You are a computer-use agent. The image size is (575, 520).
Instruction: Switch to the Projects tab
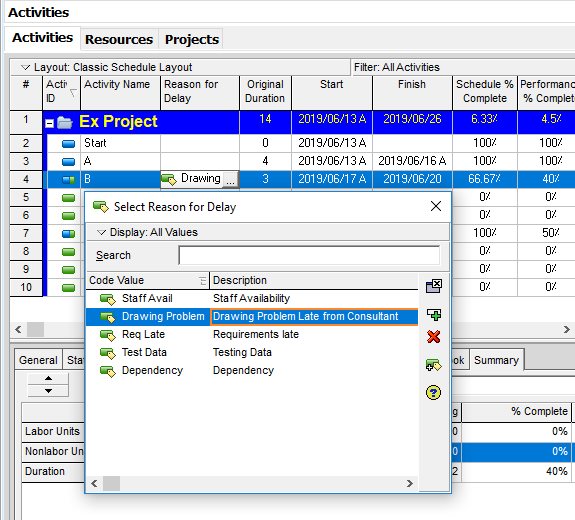192,39
